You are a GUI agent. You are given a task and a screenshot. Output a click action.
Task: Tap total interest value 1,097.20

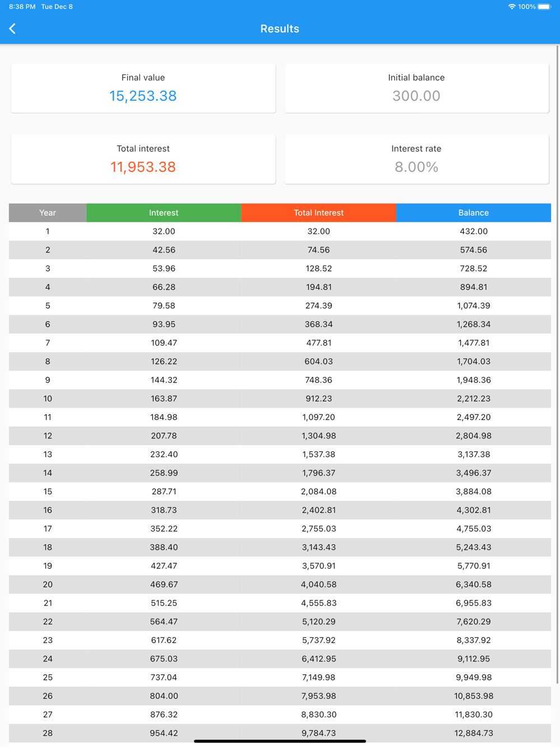pos(319,417)
